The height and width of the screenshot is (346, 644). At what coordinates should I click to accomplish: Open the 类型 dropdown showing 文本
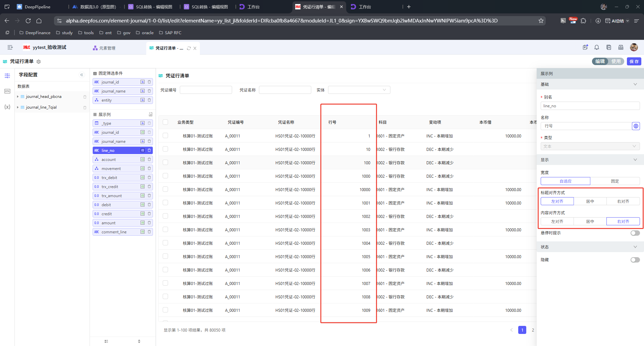click(x=590, y=146)
